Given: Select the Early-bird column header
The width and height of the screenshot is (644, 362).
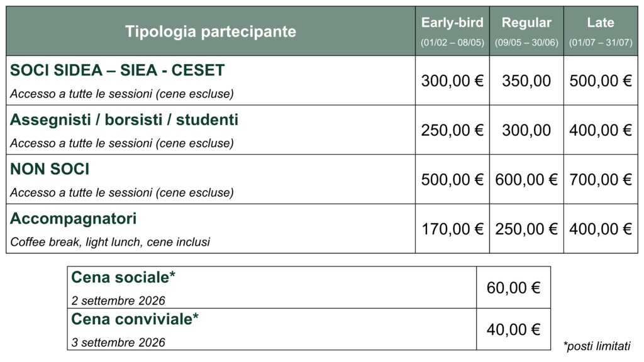Looking at the screenshot, I should pos(452,23).
